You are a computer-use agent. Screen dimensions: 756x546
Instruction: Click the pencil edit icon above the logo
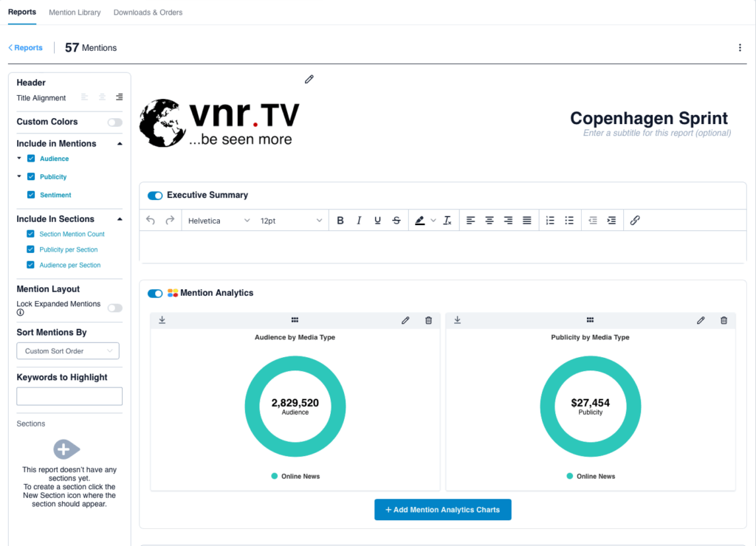pos(309,79)
